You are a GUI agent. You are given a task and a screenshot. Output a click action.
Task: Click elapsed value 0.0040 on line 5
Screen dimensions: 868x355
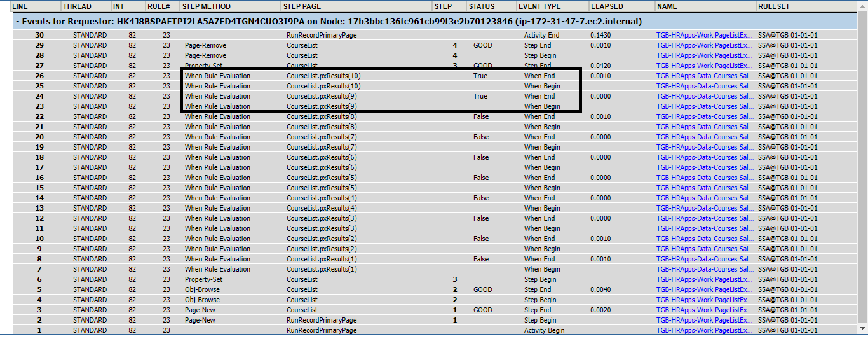point(600,289)
